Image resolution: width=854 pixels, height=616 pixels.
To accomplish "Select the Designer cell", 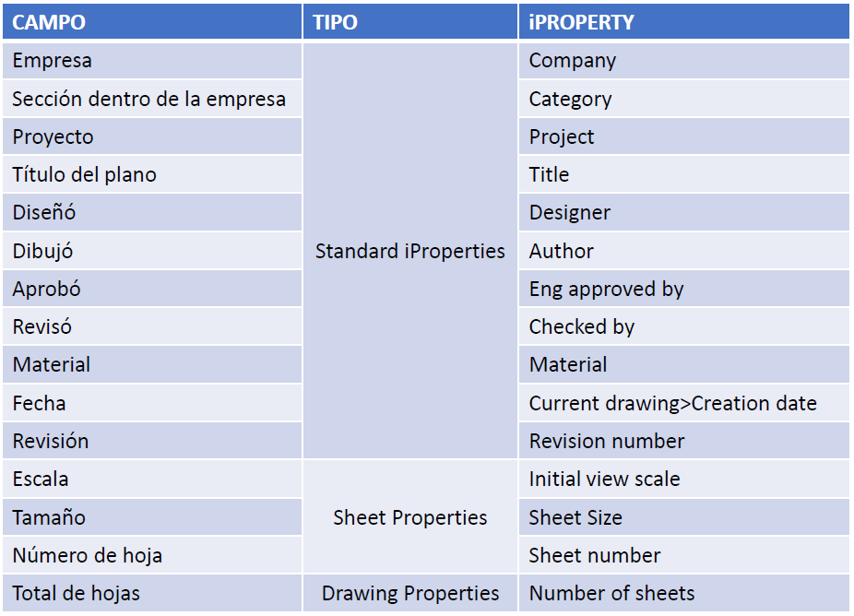I will coord(570,212).
